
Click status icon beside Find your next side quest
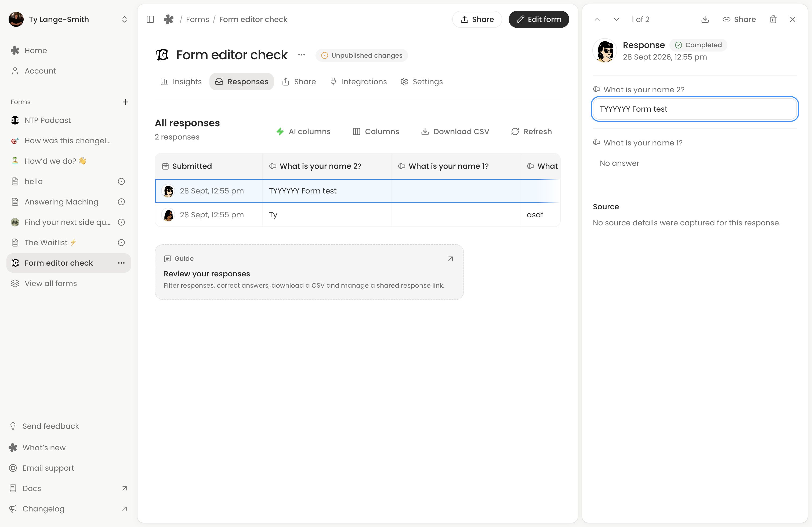click(121, 222)
